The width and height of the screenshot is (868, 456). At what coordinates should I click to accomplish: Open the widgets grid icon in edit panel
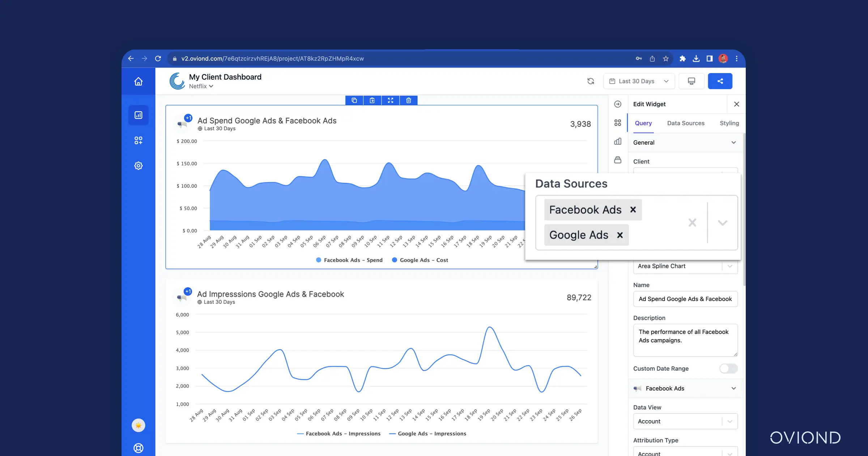pyautogui.click(x=618, y=123)
